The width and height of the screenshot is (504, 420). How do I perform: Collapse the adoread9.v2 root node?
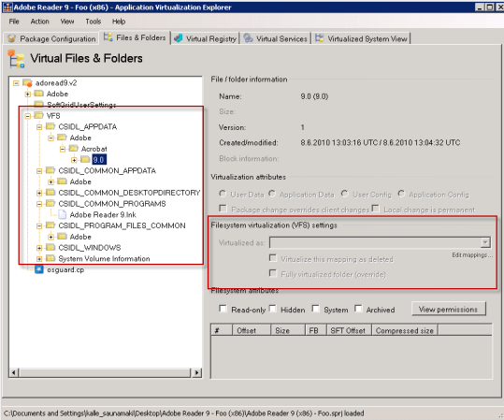16,83
